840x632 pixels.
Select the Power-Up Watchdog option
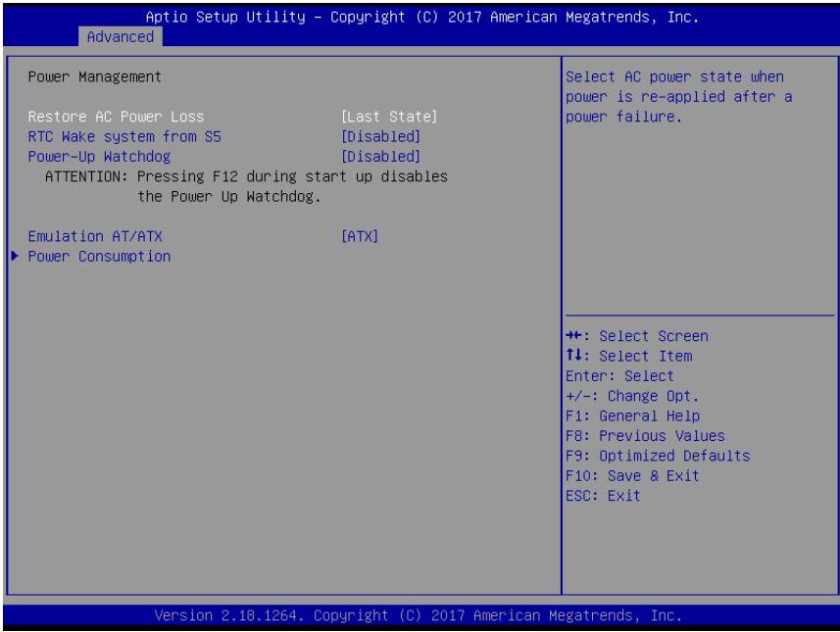[99, 157]
